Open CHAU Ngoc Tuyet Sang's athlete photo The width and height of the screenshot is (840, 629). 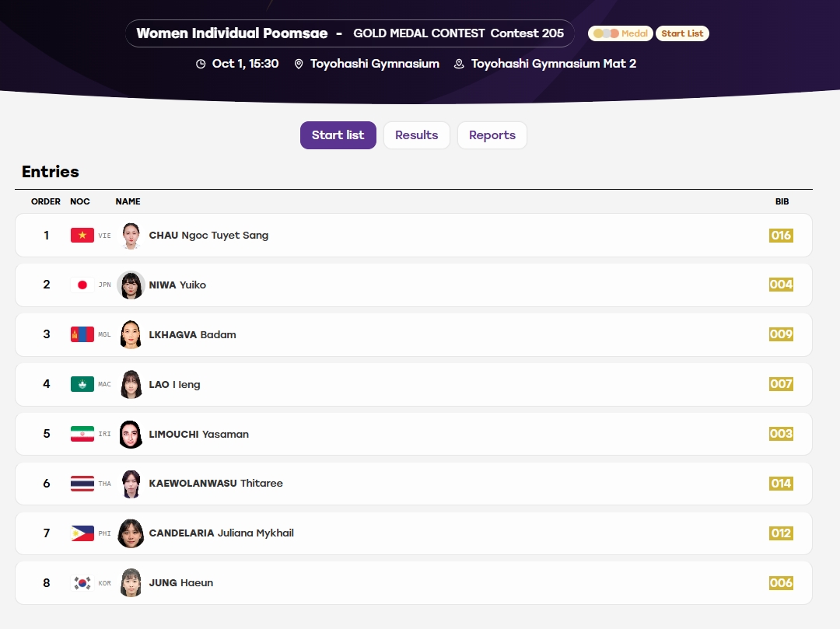click(x=131, y=236)
